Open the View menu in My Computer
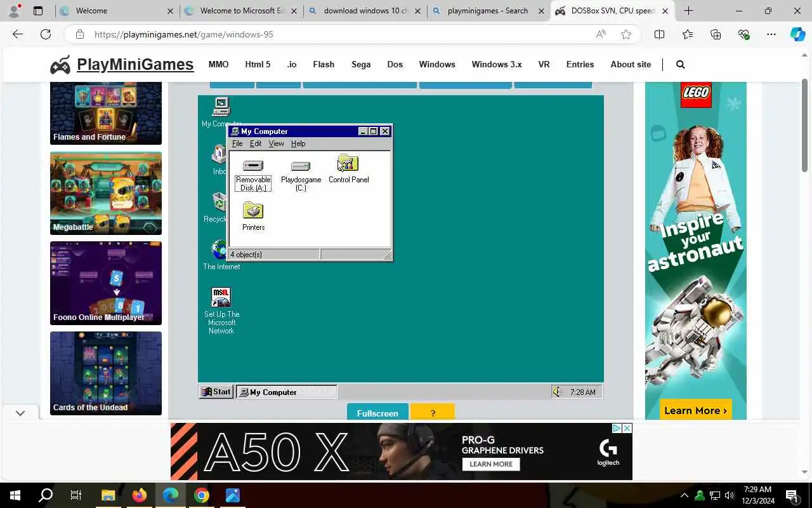 click(x=276, y=144)
